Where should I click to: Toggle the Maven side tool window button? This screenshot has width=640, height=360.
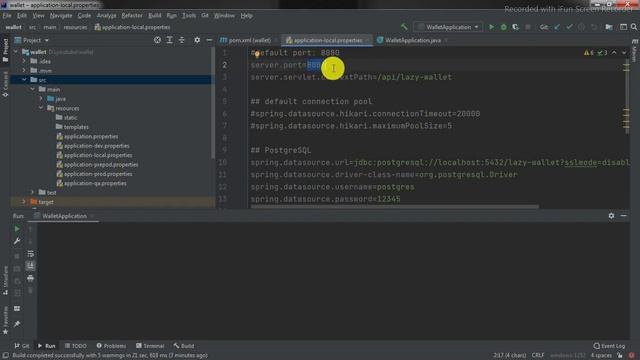635,51
